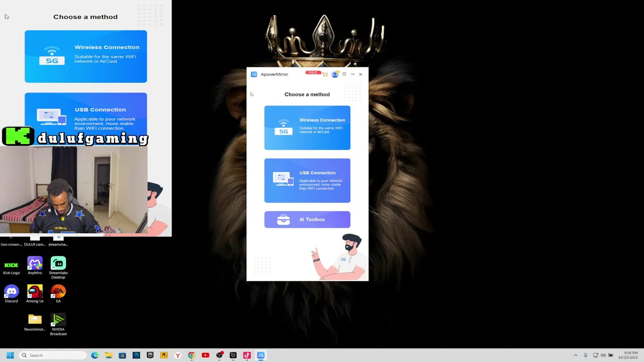Image resolution: width=644 pixels, height=362 pixels.
Task: Choose USB Connection in ApowerMirror window
Action: click(x=307, y=180)
